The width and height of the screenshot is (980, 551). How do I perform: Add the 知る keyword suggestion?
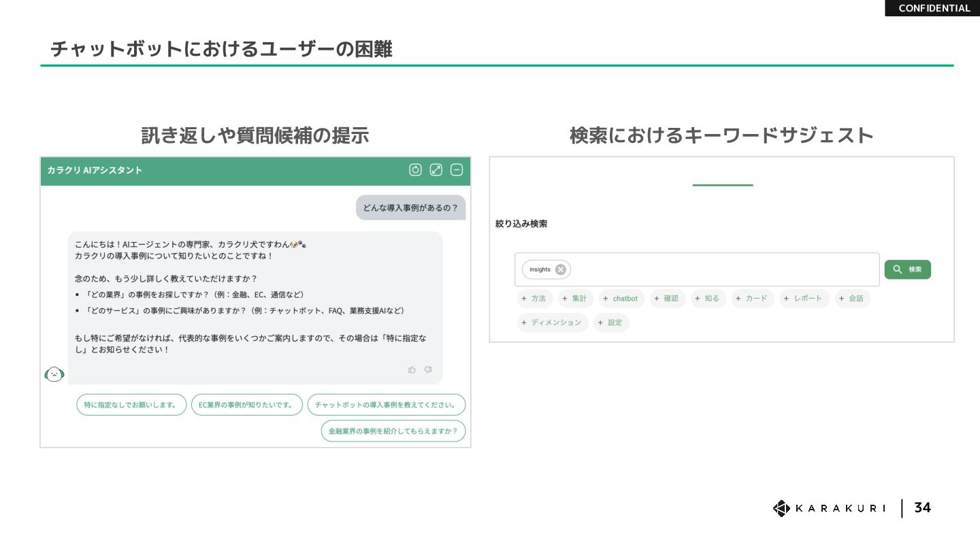point(708,299)
